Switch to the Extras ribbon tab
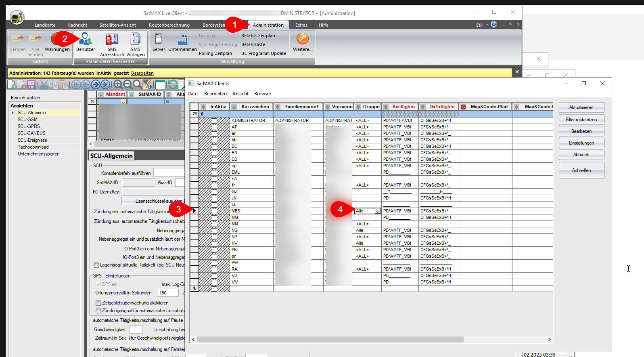This screenshot has width=644, height=357. [x=301, y=25]
